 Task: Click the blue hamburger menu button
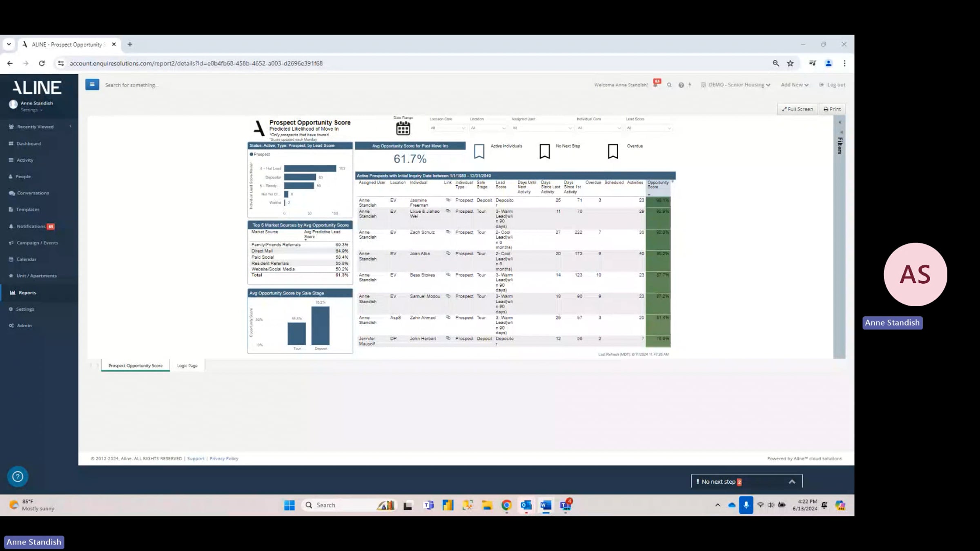point(92,84)
